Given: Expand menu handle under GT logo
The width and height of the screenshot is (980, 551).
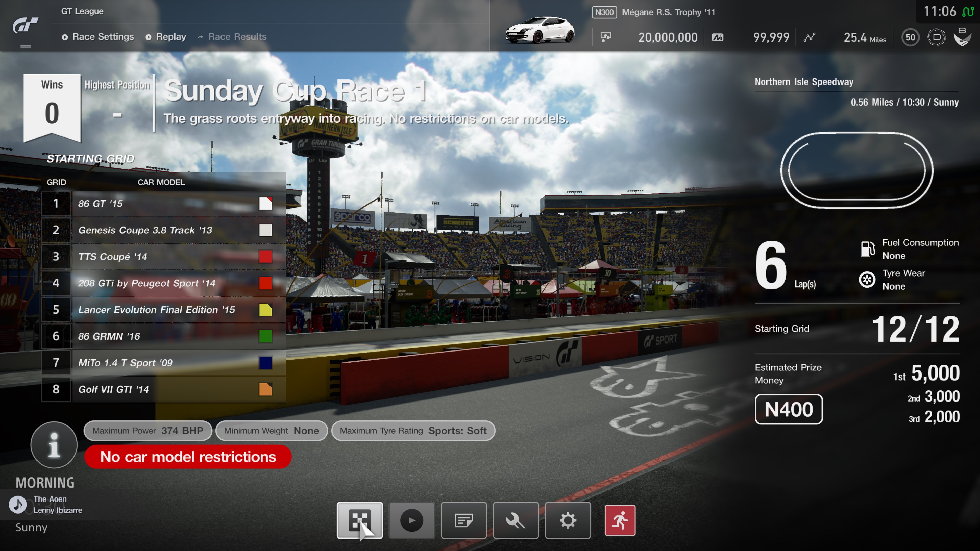Looking at the screenshot, I should 25,47.
